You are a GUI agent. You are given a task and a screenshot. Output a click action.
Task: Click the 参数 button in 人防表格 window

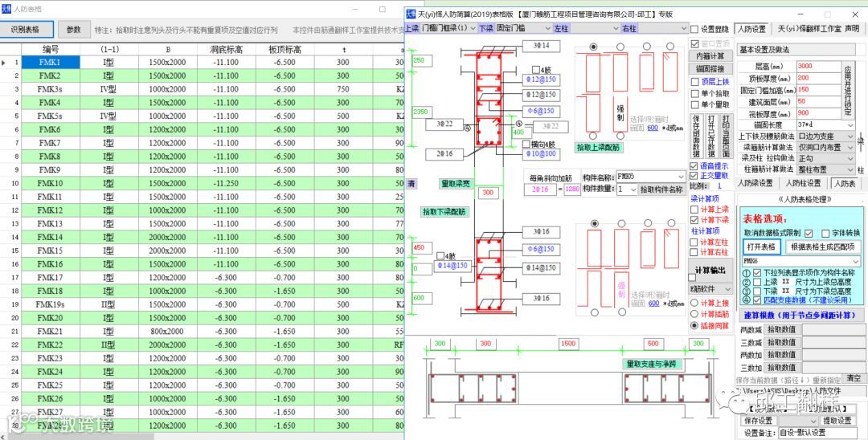point(74,30)
